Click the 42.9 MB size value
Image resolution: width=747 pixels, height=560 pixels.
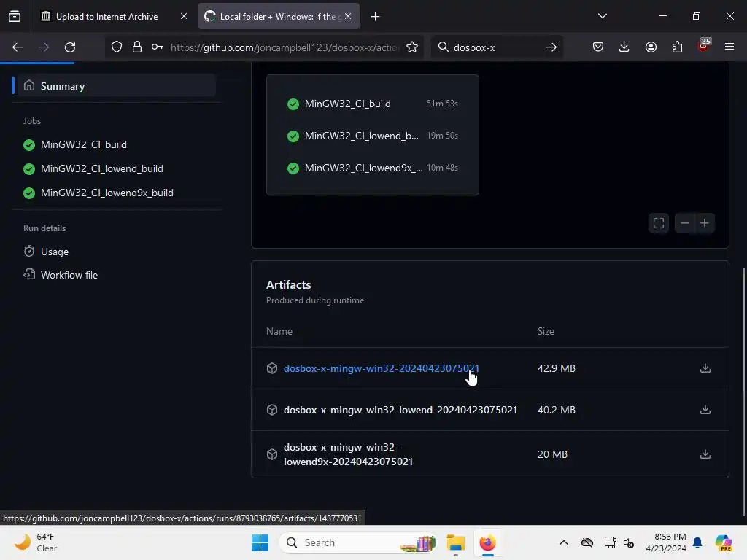tap(557, 368)
